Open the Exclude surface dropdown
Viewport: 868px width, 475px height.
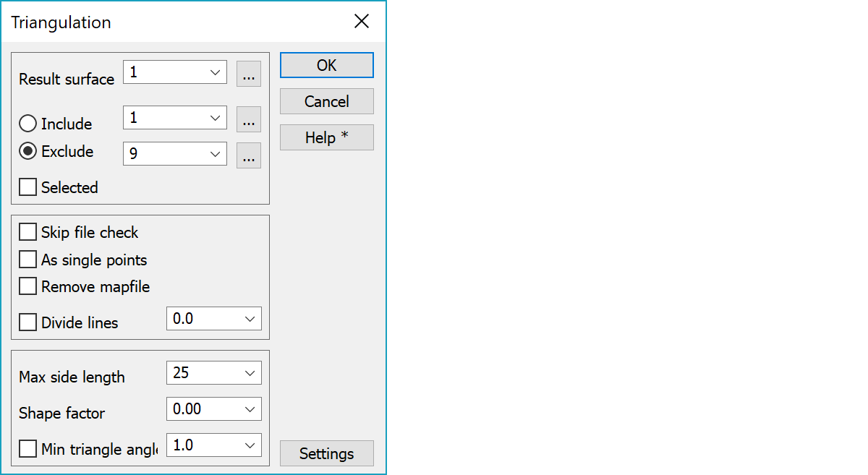coord(175,153)
